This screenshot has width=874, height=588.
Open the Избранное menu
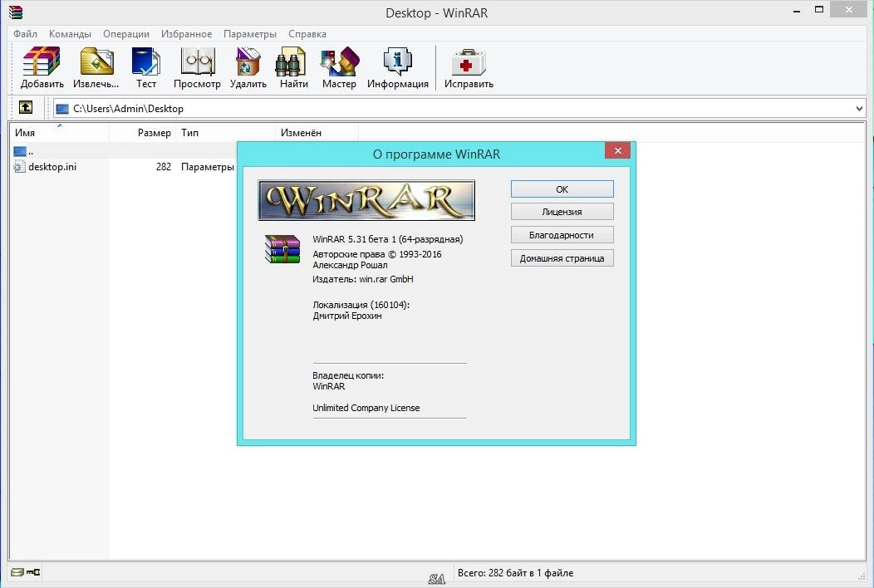[186, 34]
